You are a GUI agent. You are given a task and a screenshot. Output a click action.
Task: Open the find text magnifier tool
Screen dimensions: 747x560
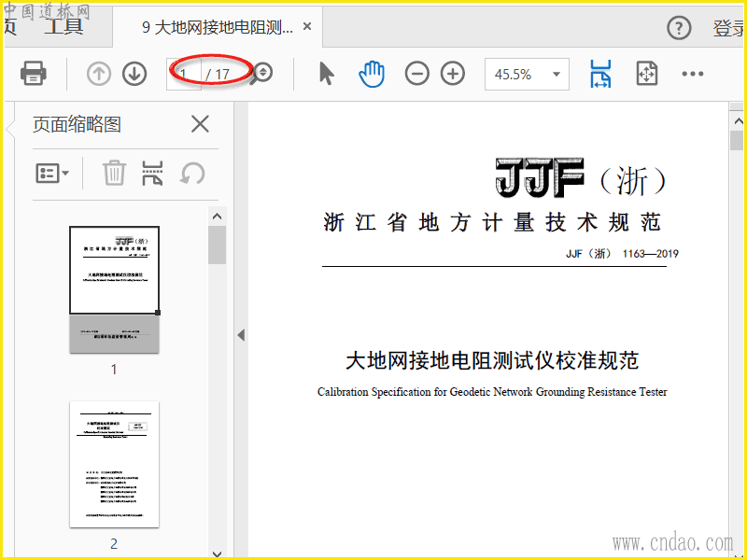262,74
